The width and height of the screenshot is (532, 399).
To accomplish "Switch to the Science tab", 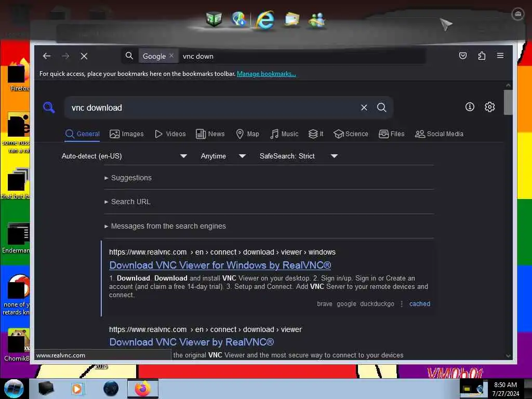I will 351,134.
